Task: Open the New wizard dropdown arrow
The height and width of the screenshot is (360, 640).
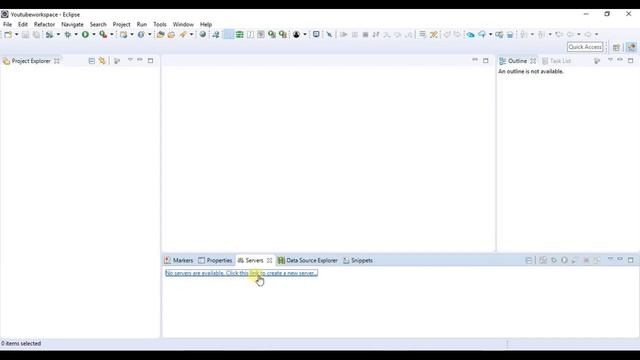Action: 16,35
